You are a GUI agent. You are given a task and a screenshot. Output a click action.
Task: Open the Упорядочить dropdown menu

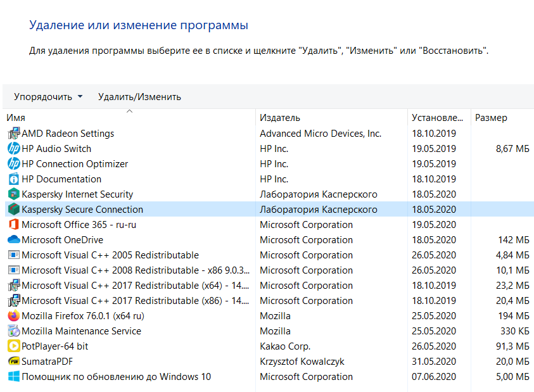[48, 97]
